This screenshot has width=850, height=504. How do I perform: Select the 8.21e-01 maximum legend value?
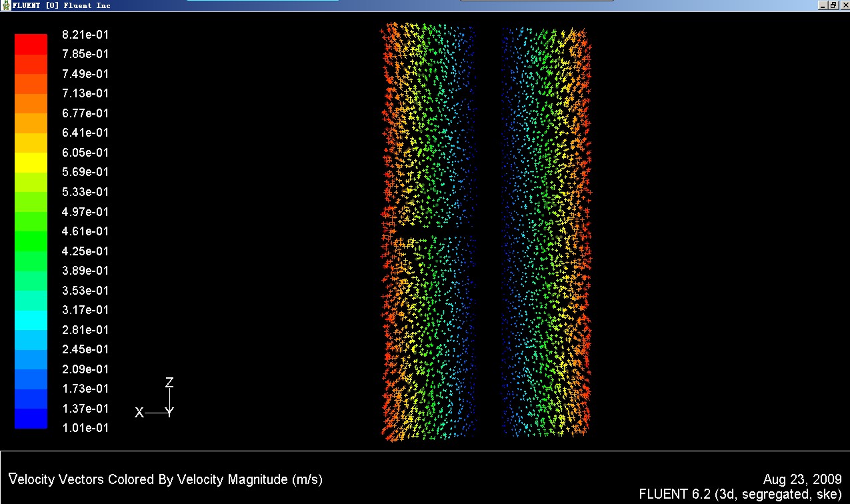[x=85, y=35]
